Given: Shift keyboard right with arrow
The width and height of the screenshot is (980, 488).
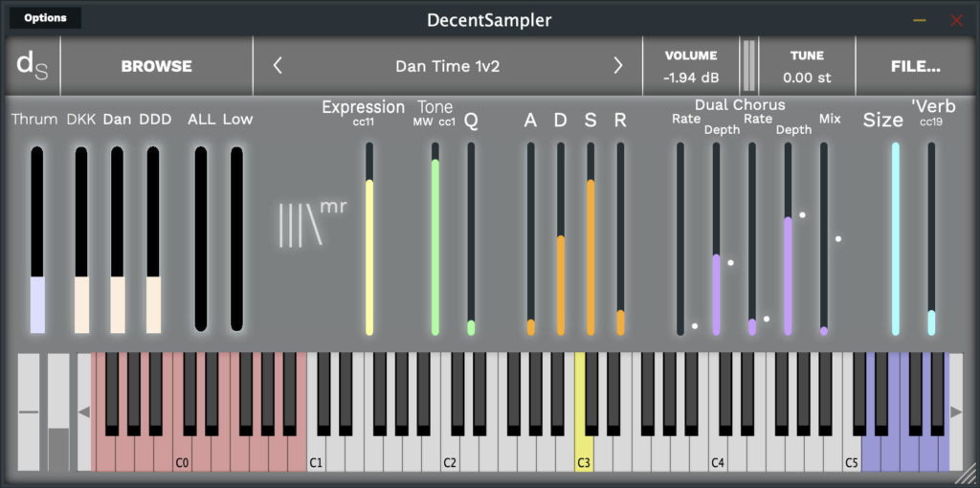Looking at the screenshot, I should [956, 411].
